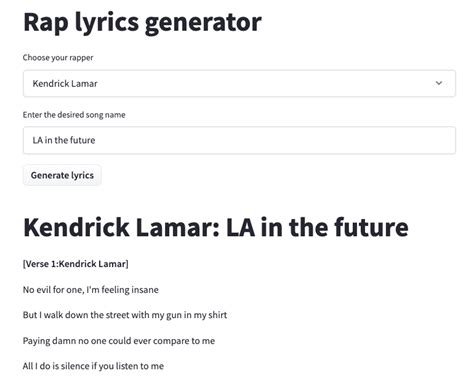Click the lyric line about gun in my shirt

[125, 315]
